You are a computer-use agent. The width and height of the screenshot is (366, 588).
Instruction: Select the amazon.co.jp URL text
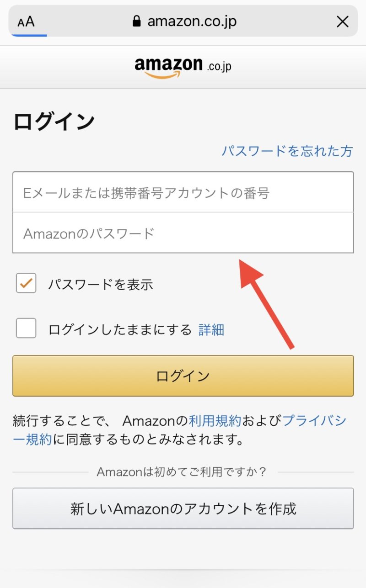click(x=192, y=21)
